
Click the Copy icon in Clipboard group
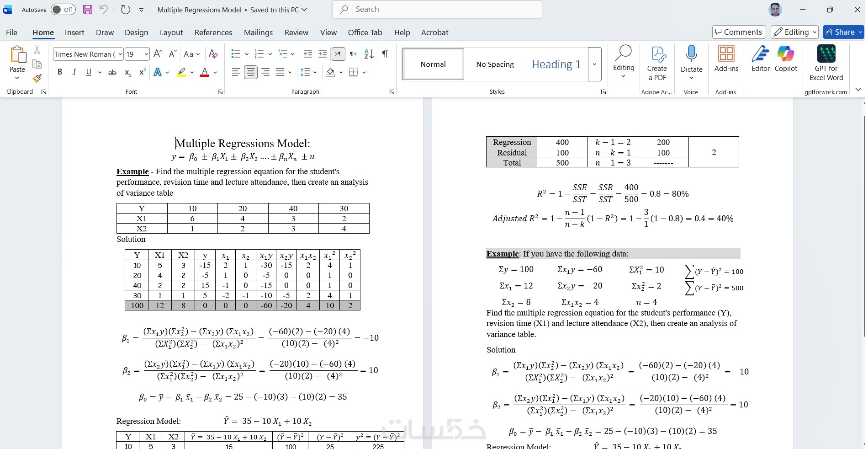pos(37,64)
